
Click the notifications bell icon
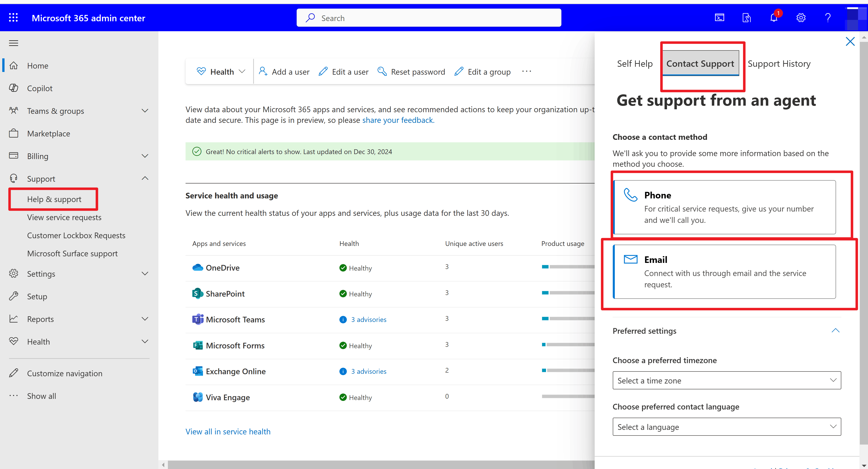[x=774, y=17]
